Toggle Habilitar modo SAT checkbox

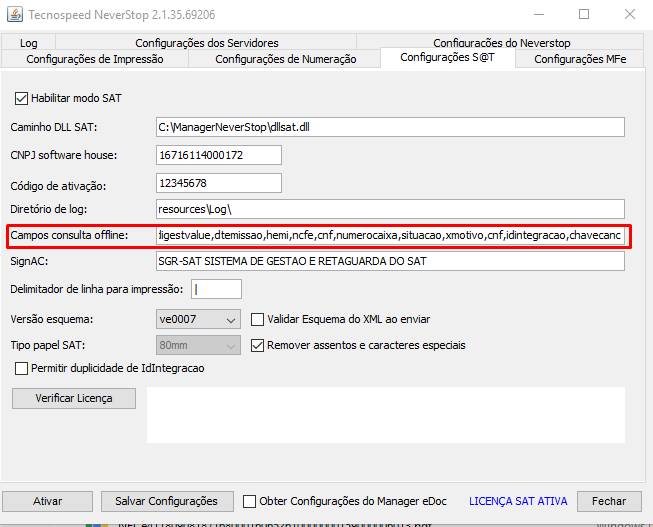point(21,98)
